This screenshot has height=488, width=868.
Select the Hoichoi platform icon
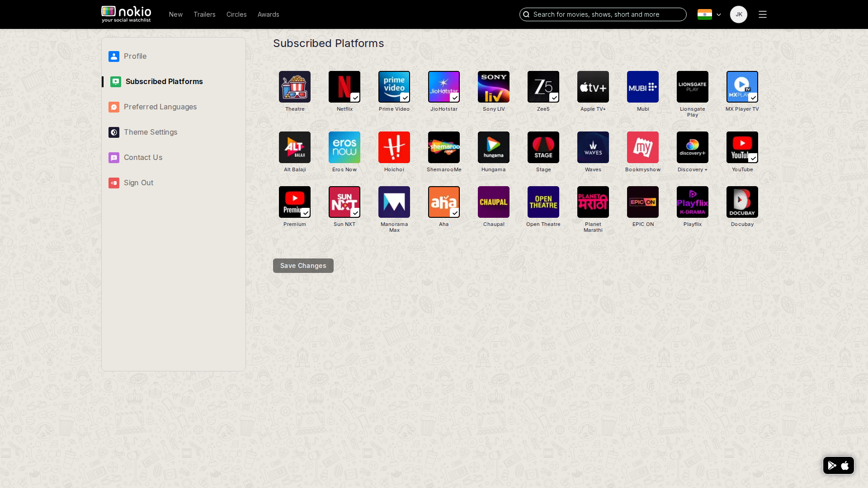point(394,147)
